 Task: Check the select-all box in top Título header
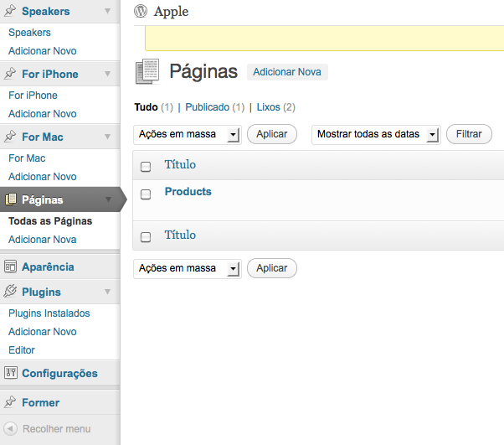point(146,167)
